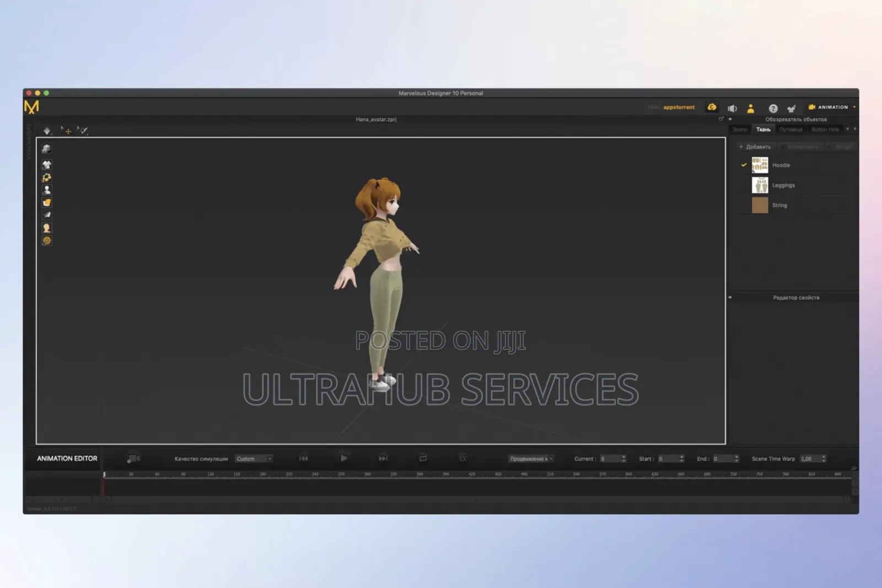Click the timeline playhead at frame zero

(x=104, y=474)
